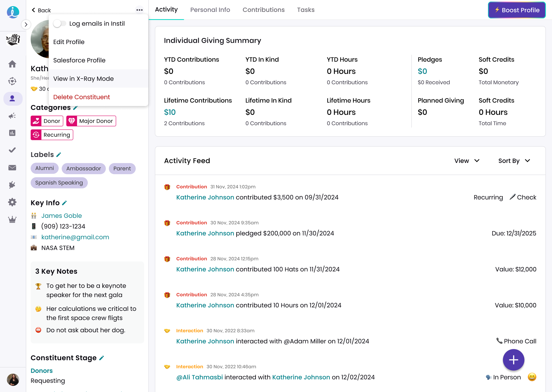Open the megaphone Campaigns icon
Image resolution: width=552 pixels, height=392 pixels.
click(12, 116)
